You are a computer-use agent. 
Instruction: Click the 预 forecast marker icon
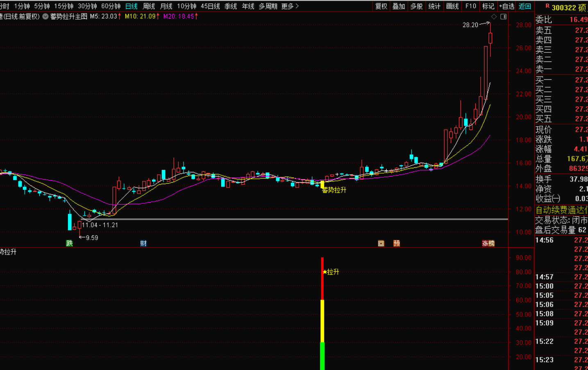[x=397, y=244]
